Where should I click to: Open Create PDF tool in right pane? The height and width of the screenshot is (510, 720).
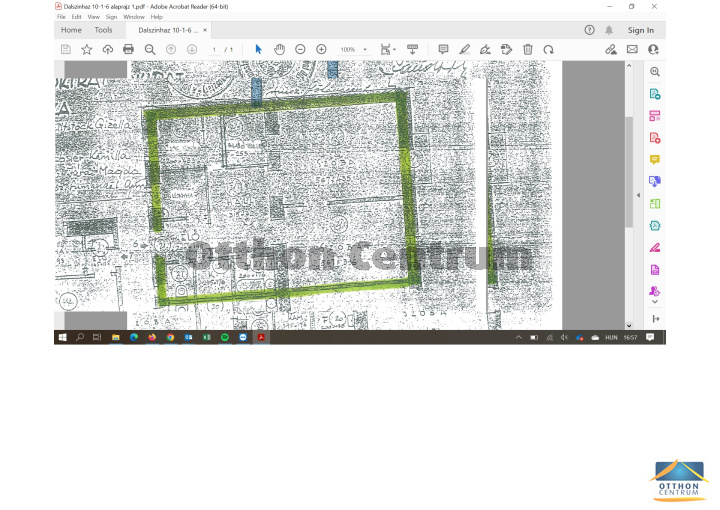655,138
